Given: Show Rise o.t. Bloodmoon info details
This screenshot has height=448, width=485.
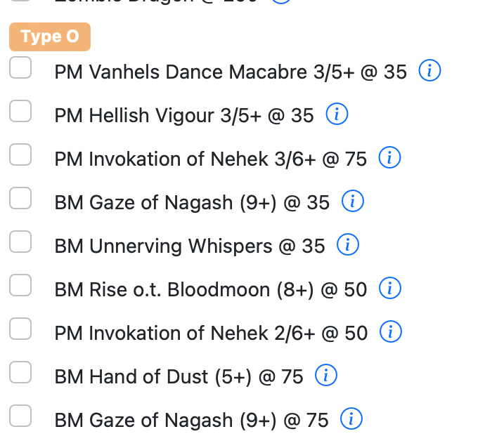Looking at the screenshot, I should tap(390, 289).
